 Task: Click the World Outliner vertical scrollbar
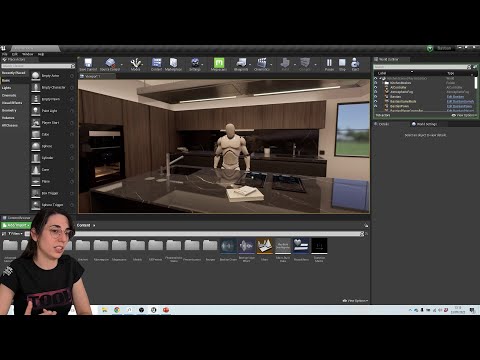coord(476,83)
